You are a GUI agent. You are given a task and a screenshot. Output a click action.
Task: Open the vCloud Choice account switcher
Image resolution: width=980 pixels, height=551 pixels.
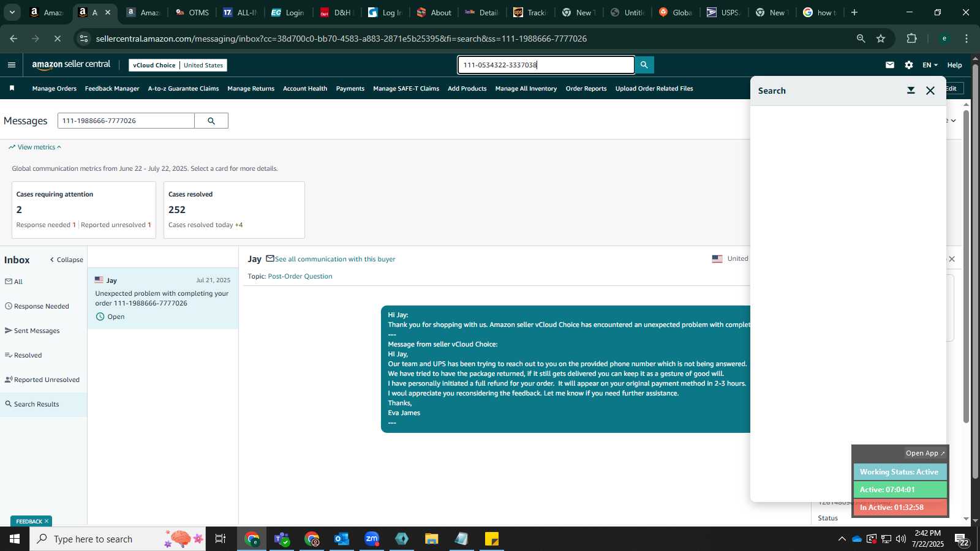[178, 65]
